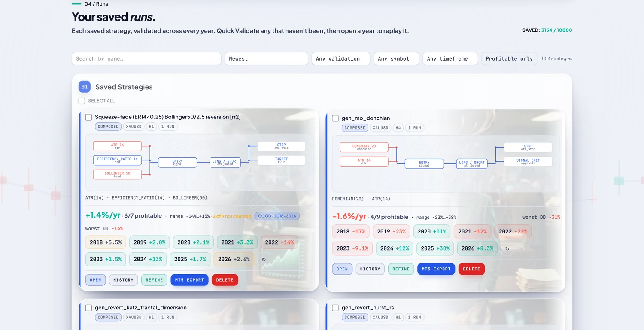Open year 2026 +2.6% chip
644x330 pixels.
click(234, 259)
